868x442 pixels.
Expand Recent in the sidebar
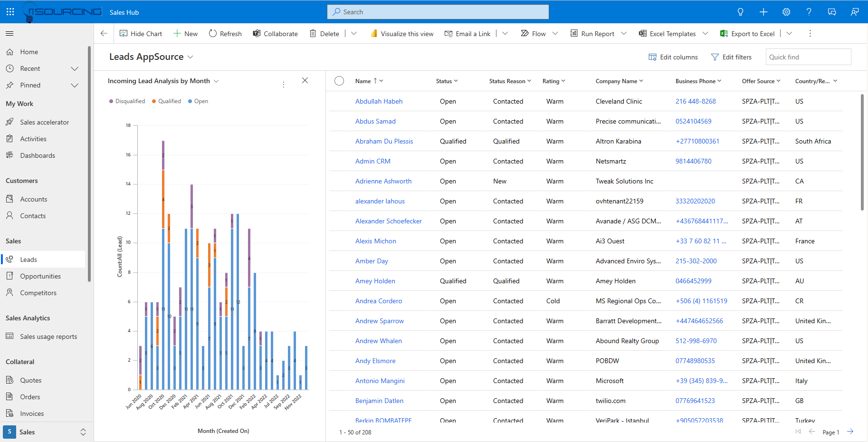coord(75,68)
